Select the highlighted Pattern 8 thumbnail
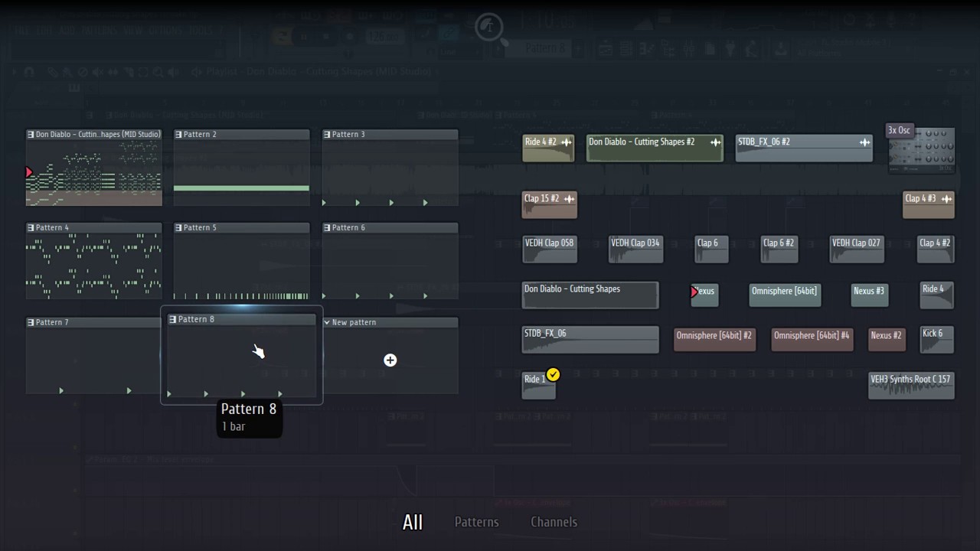The image size is (980, 551). point(241,357)
